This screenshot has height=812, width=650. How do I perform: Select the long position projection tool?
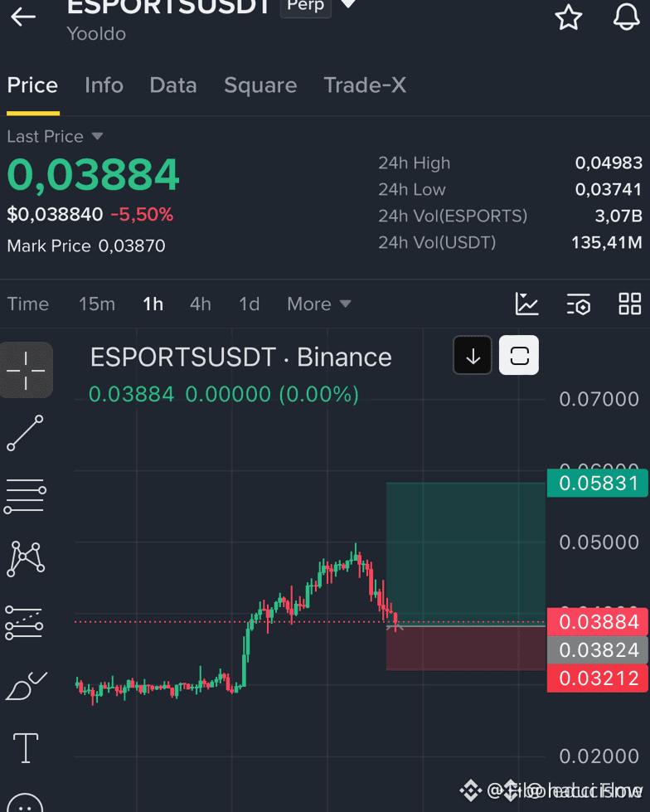tap(24, 623)
